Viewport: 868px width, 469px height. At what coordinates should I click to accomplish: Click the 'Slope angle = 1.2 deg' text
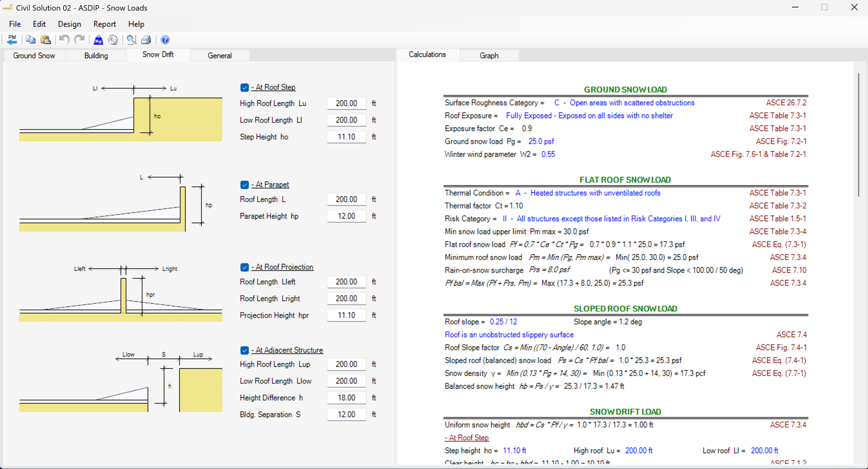(607, 322)
